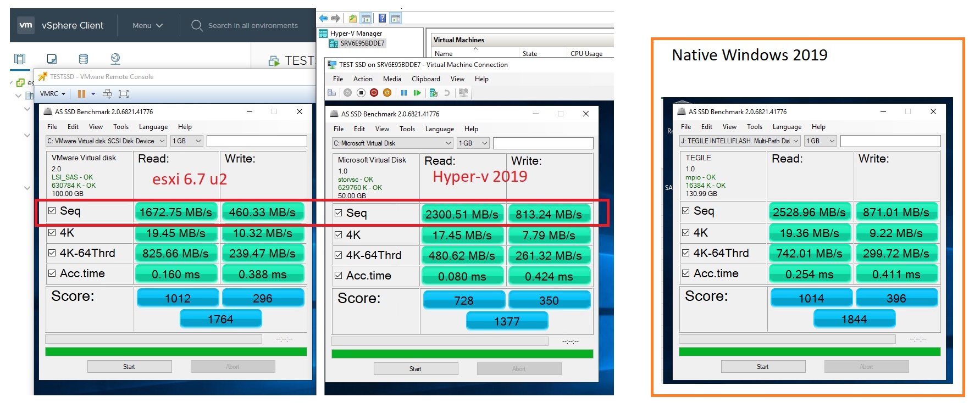Open the vSphere Client Menu dropdown
This screenshot has height=403, width=980.
(x=148, y=25)
